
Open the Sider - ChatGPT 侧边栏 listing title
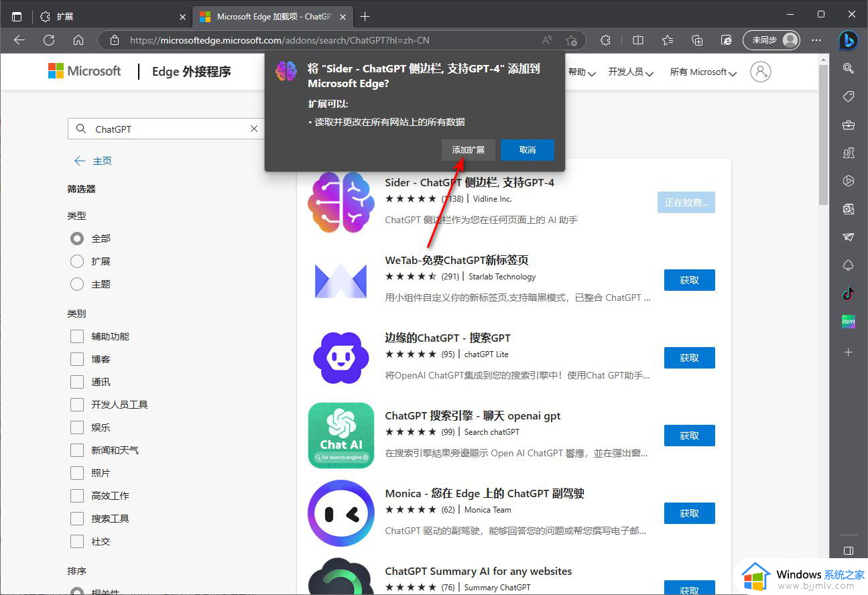(469, 182)
